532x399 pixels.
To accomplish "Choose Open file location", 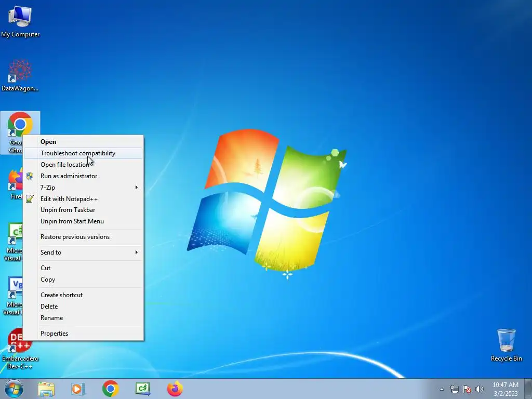I will point(83,165).
